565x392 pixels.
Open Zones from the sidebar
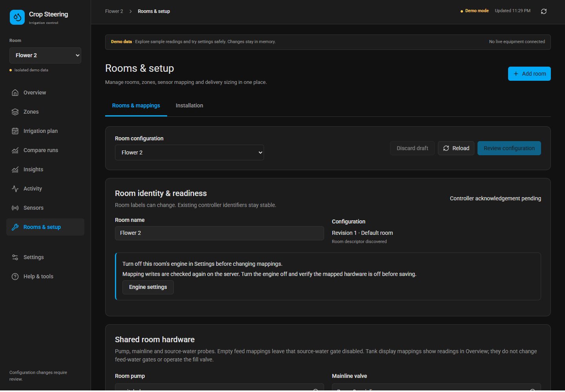pyautogui.click(x=45, y=112)
